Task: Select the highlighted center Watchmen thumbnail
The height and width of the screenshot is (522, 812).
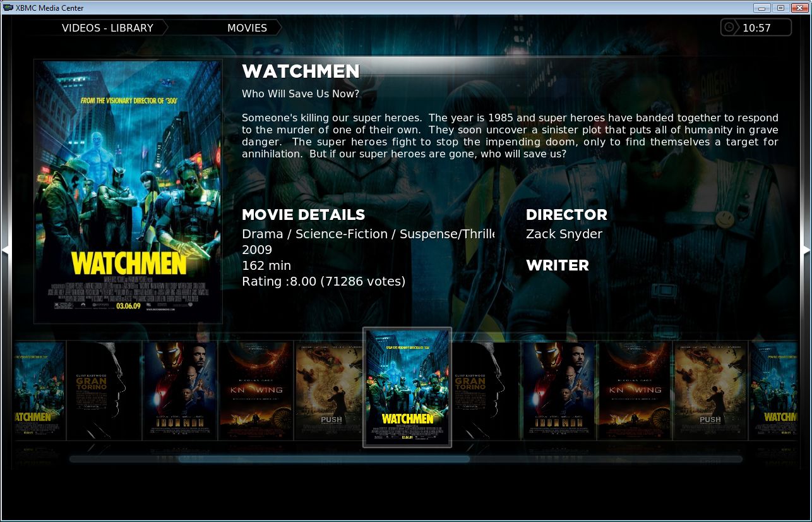Action: 407,387
